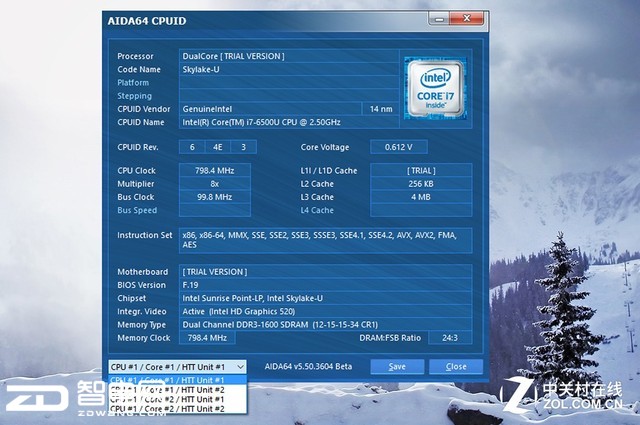Click the Bus Clock value 99.8 MHz
640x425 pixels.
pyautogui.click(x=215, y=197)
